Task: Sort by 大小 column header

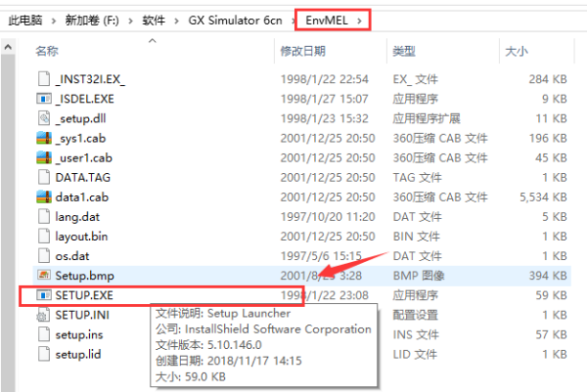Action: (517, 51)
